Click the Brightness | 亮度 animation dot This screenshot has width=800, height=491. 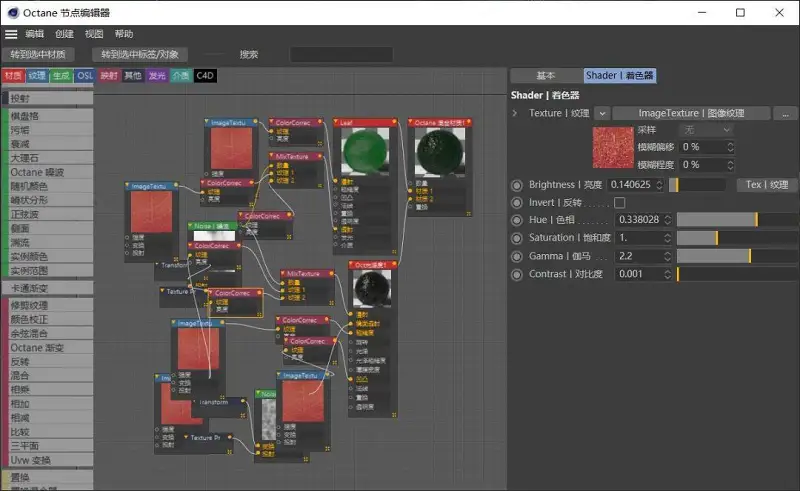517,185
